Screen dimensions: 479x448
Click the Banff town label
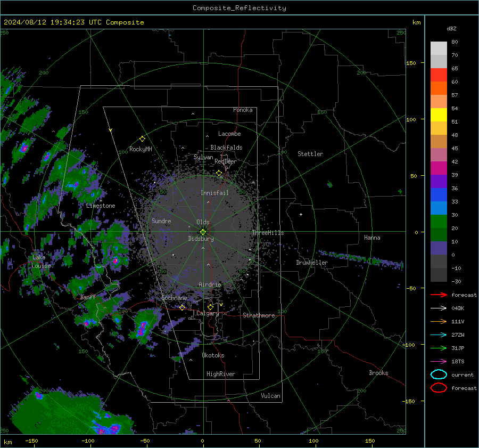[88, 297]
